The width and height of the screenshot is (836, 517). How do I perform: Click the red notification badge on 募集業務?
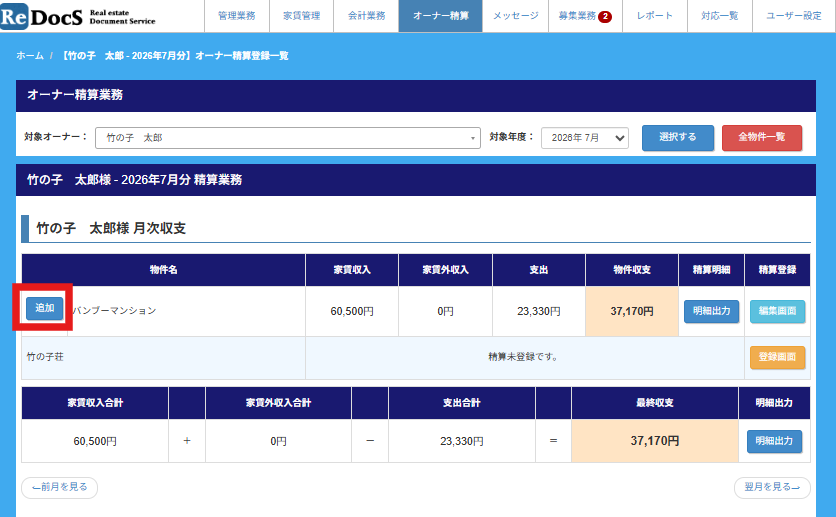[605, 17]
